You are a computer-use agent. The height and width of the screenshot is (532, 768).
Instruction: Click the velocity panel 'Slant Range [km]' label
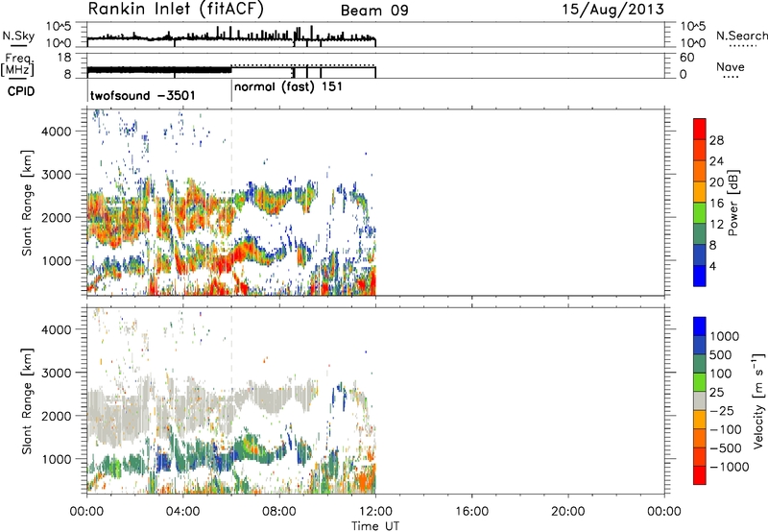[x=27, y=400]
